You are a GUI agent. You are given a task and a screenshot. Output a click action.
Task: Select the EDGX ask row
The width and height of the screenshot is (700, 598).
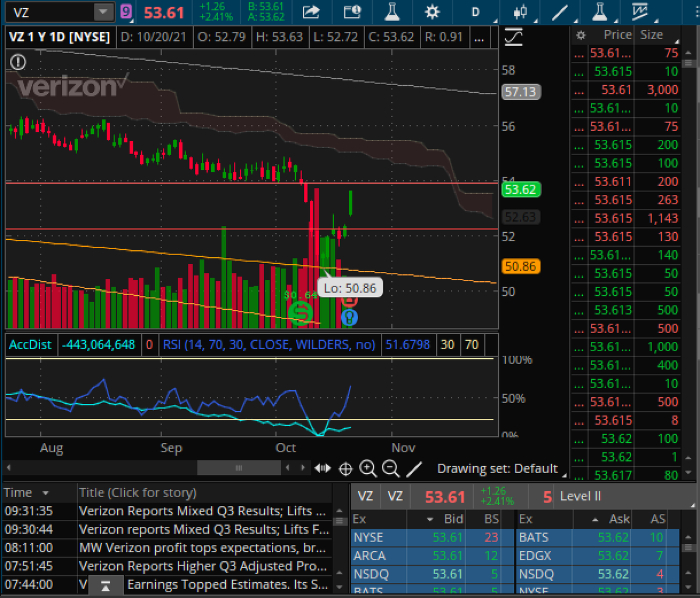tap(599, 556)
